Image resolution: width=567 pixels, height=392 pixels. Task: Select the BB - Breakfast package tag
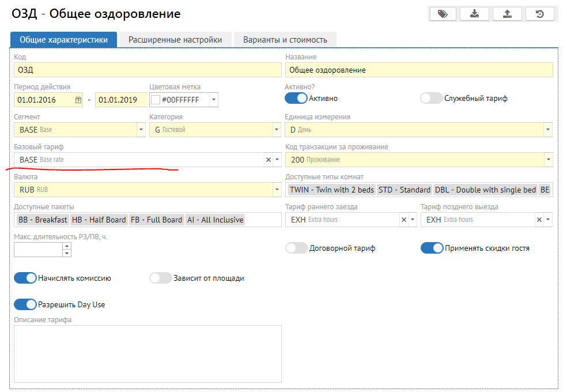tap(43, 220)
